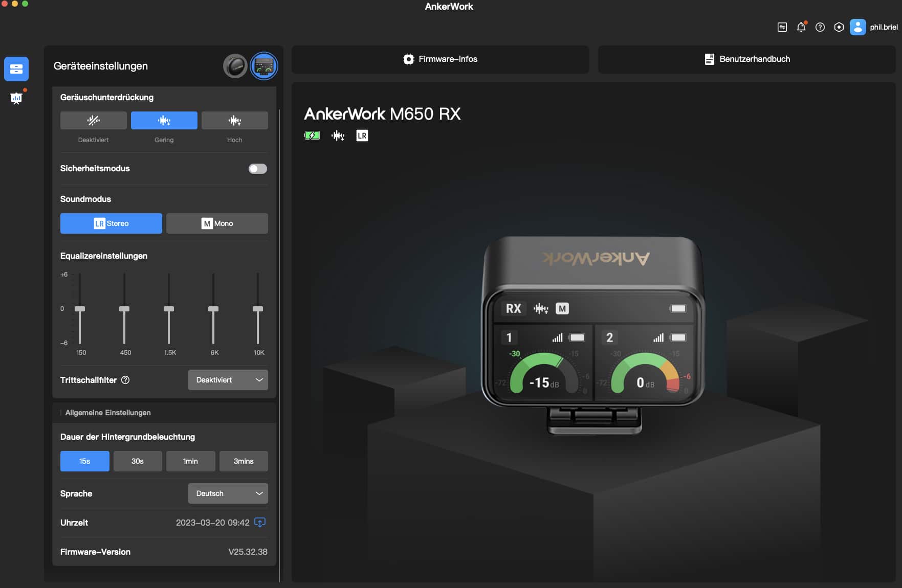Screen dimensions: 902x588
Task: Open the Firmware-Infos tab
Action: 440,59
